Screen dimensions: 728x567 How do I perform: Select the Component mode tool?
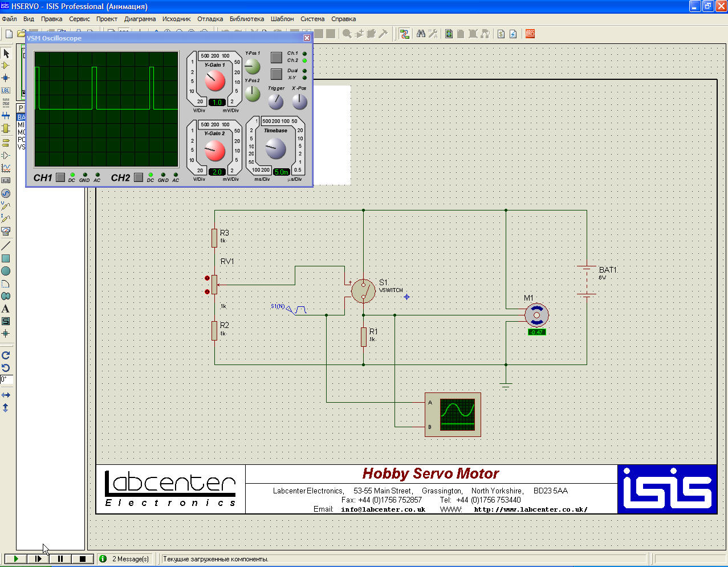(6, 66)
